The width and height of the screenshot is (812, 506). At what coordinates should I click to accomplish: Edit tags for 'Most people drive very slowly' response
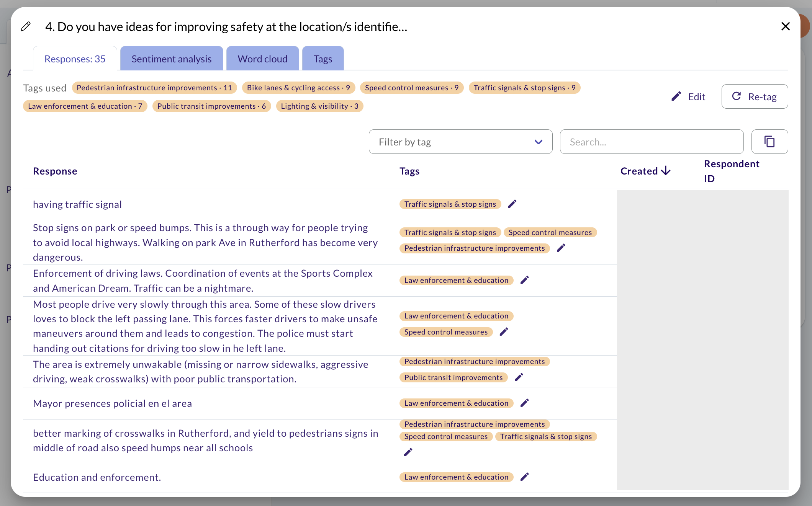tap(504, 332)
